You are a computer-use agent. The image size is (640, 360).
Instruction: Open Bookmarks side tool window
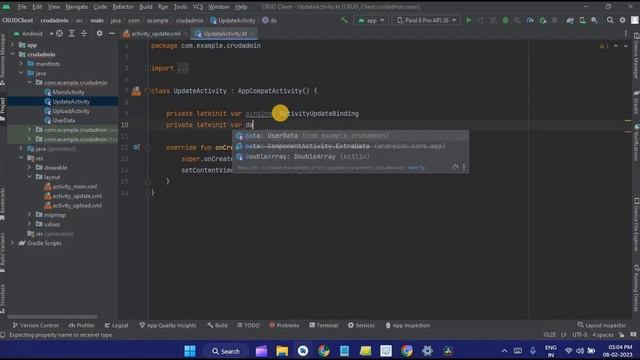(x=3, y=204)
